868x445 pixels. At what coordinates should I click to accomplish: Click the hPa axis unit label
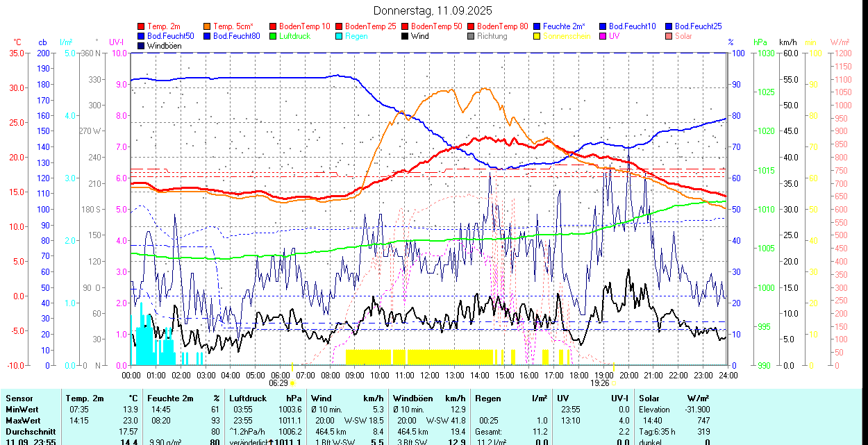(x=760, y=42)
